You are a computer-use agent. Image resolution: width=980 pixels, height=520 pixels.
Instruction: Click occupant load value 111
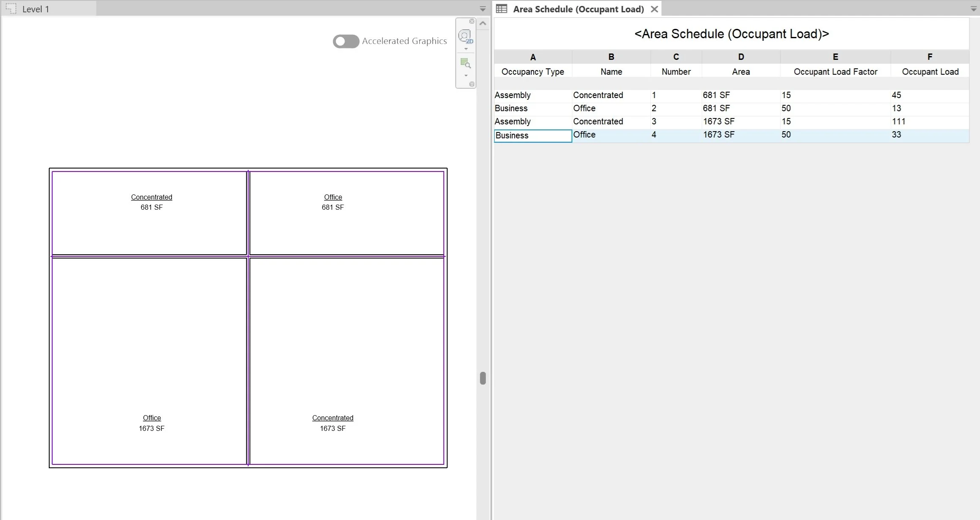click(x=930, y=122)
